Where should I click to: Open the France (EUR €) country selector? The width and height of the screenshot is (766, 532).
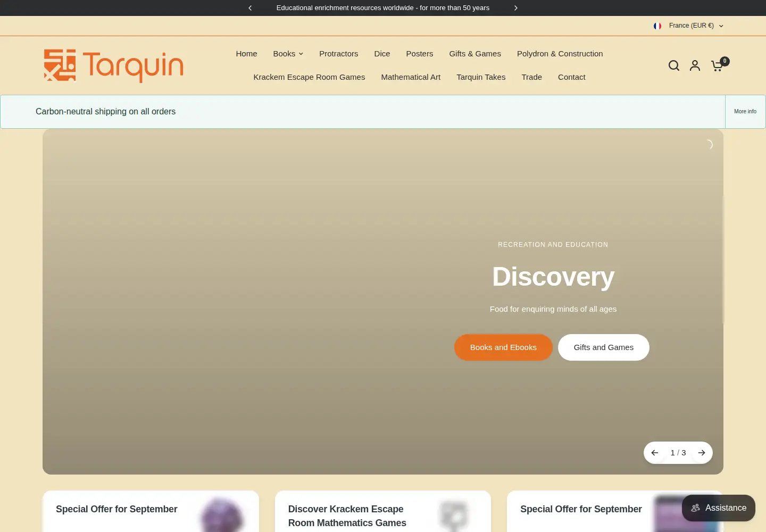[688, 26]
